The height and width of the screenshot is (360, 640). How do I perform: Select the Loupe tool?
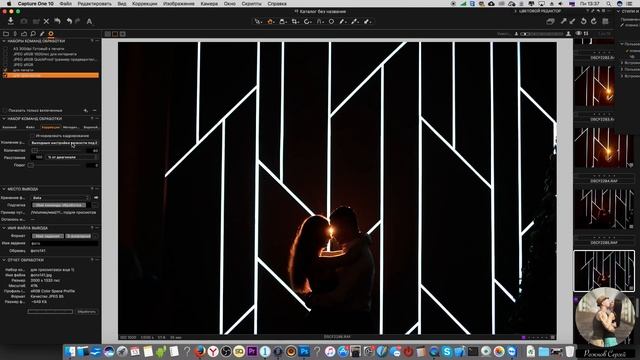[x=282, y=21]
